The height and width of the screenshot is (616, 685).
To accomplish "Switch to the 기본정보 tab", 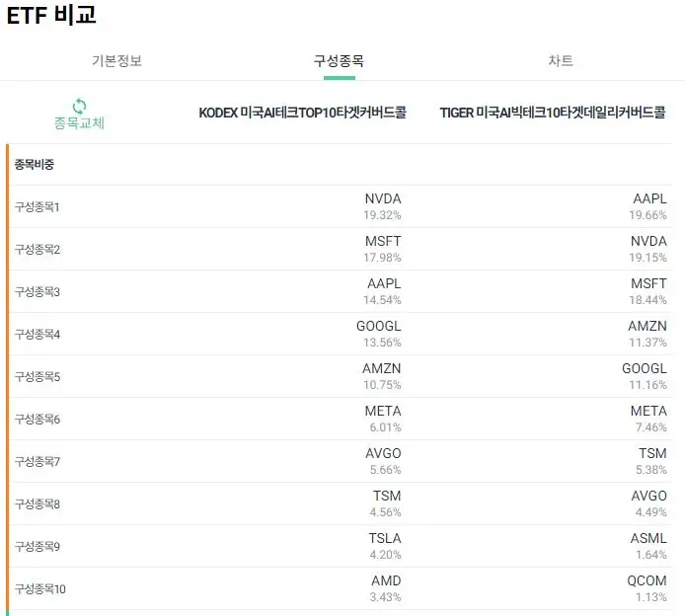I will [116, 61].
